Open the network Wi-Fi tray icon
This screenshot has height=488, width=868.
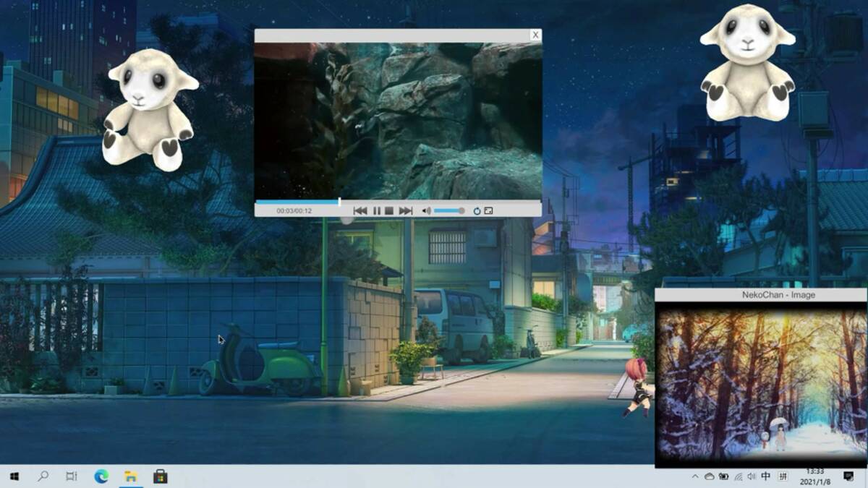(x=739, y=476)
